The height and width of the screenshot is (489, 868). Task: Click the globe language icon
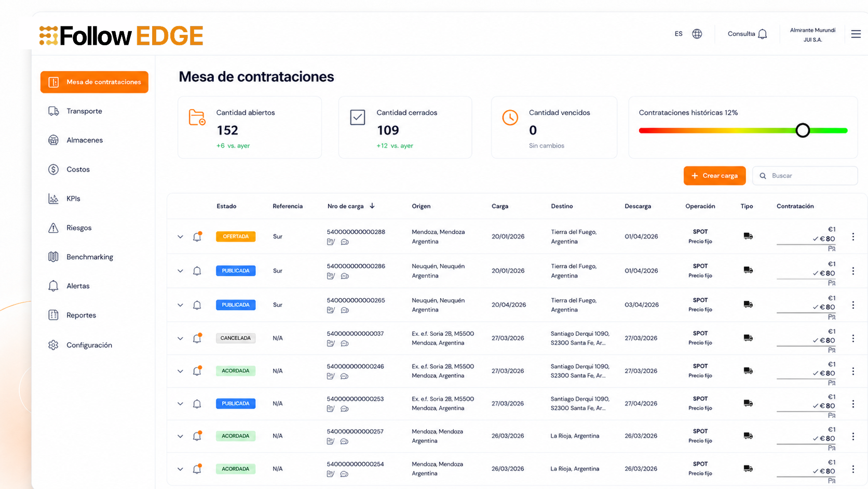(697, 34)
